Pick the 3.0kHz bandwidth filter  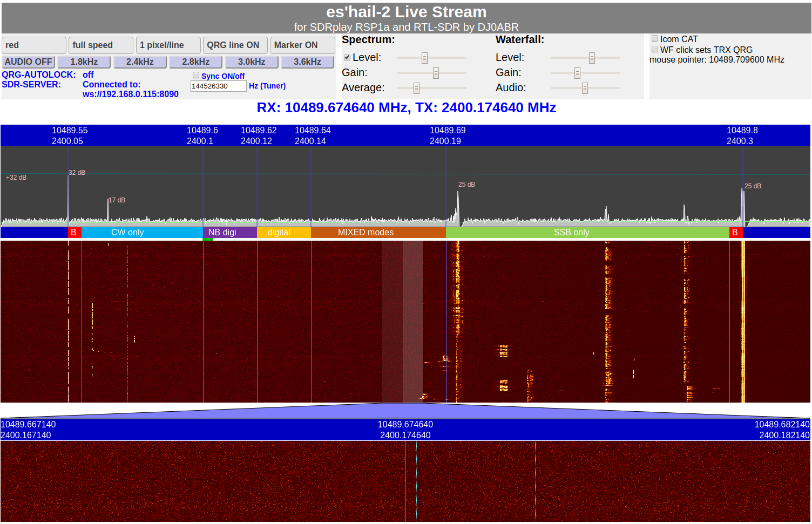click(x=252, y=62)
